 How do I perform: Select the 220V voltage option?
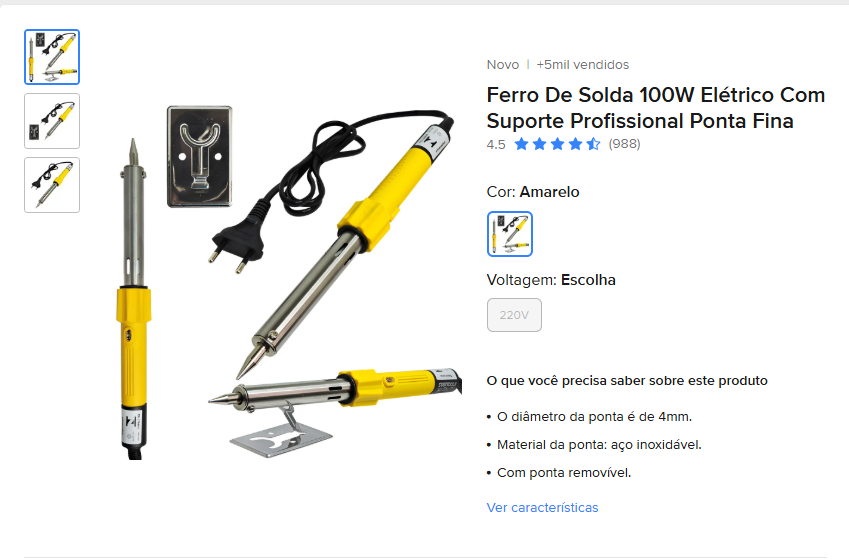[x=514, y=315]
